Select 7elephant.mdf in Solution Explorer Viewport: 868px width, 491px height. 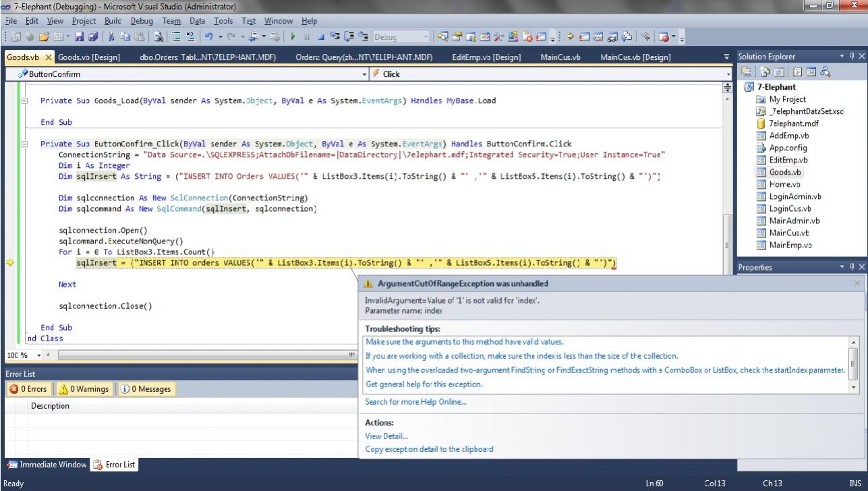coord(794,123)
